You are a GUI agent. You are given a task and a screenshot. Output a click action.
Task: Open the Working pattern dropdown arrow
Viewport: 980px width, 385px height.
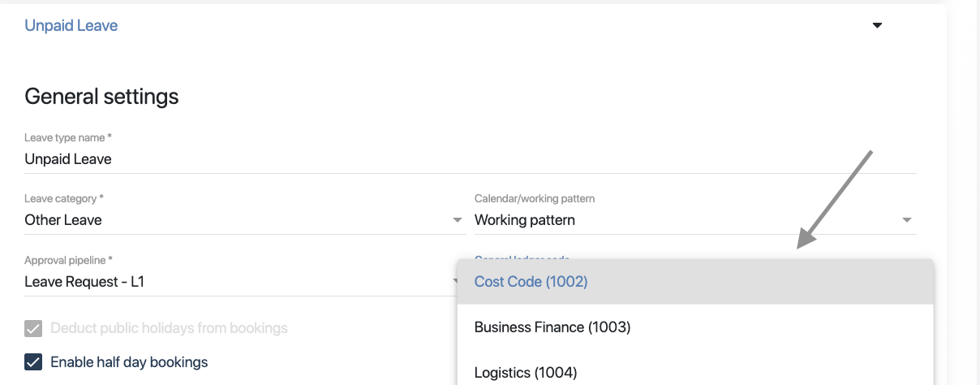pos(907,220)
